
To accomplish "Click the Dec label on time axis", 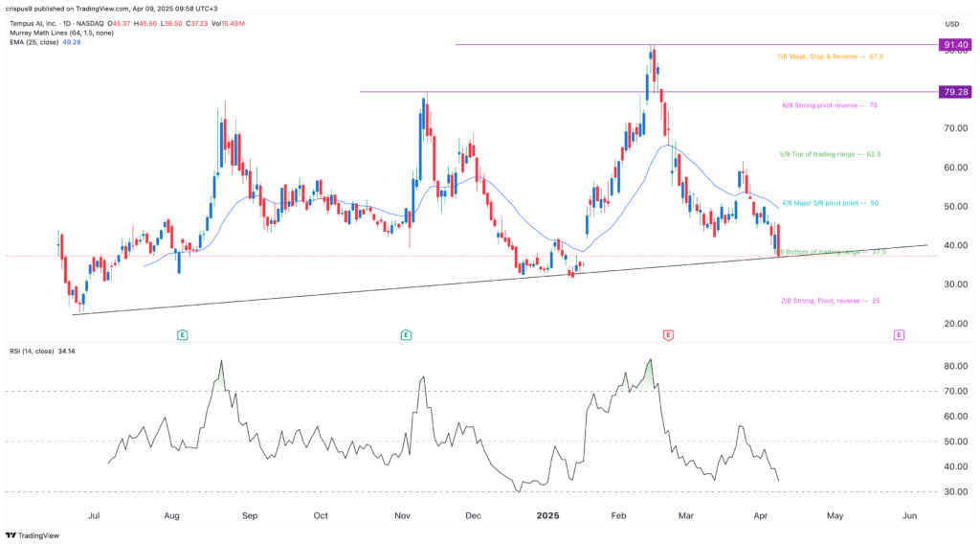I will coord(473,515).
